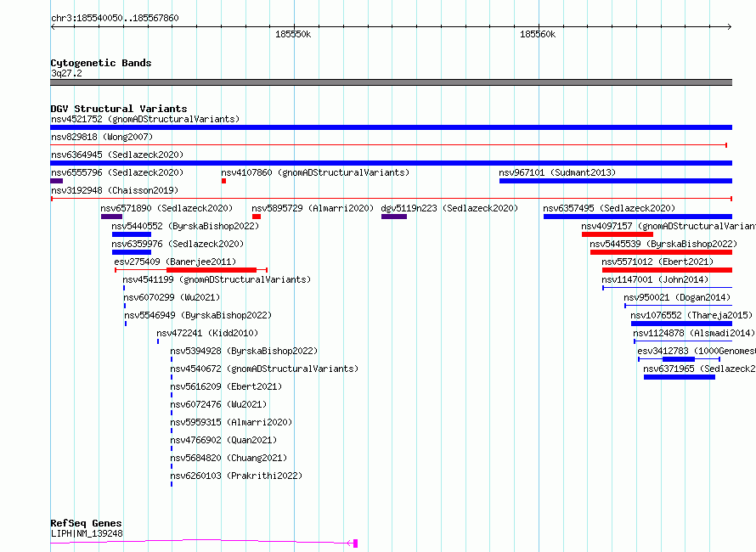Open the first nsv6364945 (Sedlazeck2020) entry
This screenshot has width=756, height=552.
pos(117,155)
